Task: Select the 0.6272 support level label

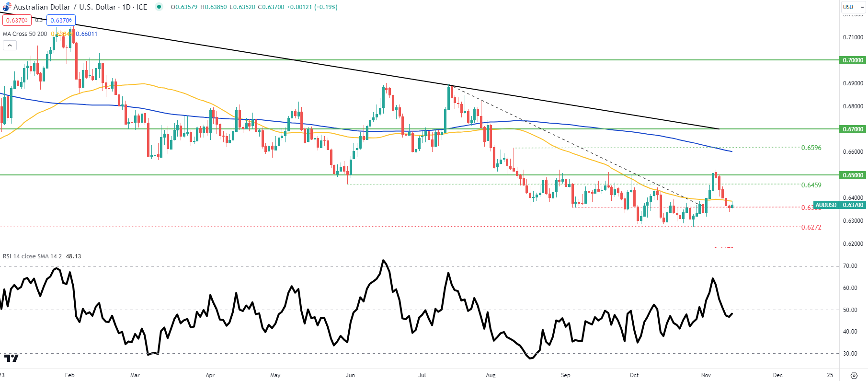Action: click(x=811, y=227)
